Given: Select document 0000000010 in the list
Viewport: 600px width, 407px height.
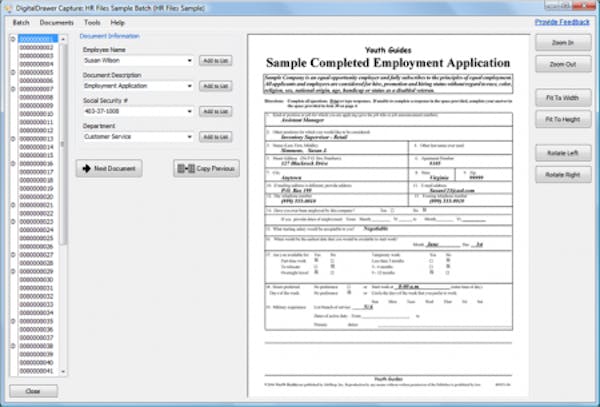Looking at the screenshot, I should click(36, 114).
